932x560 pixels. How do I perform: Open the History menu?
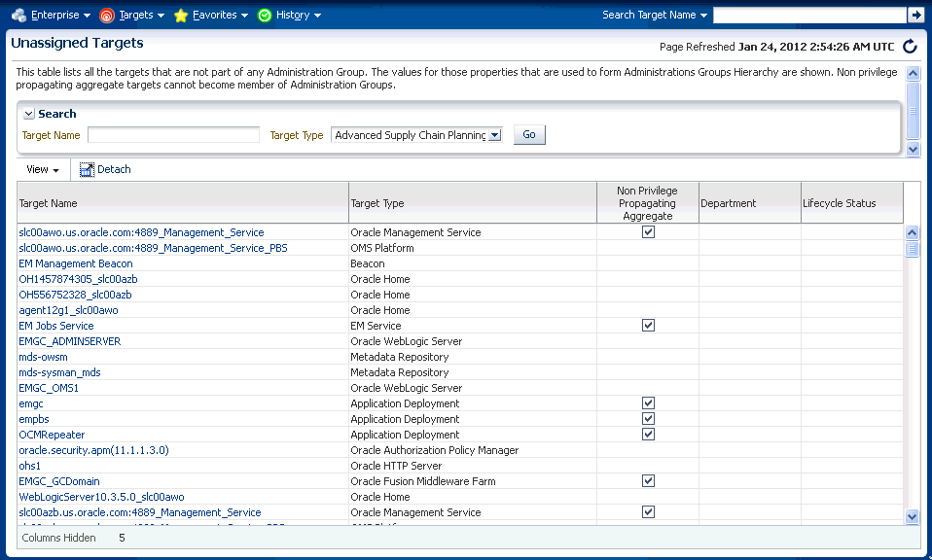(299, 16)
